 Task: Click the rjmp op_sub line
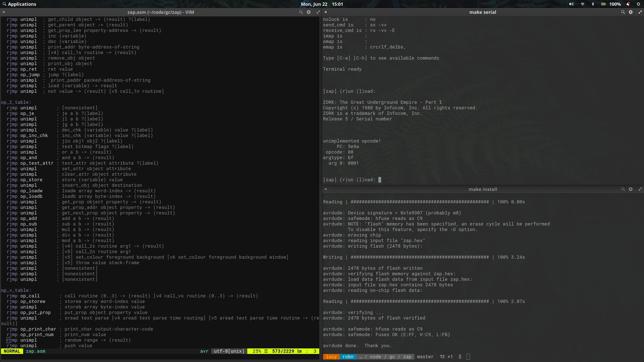click(60, 224)
